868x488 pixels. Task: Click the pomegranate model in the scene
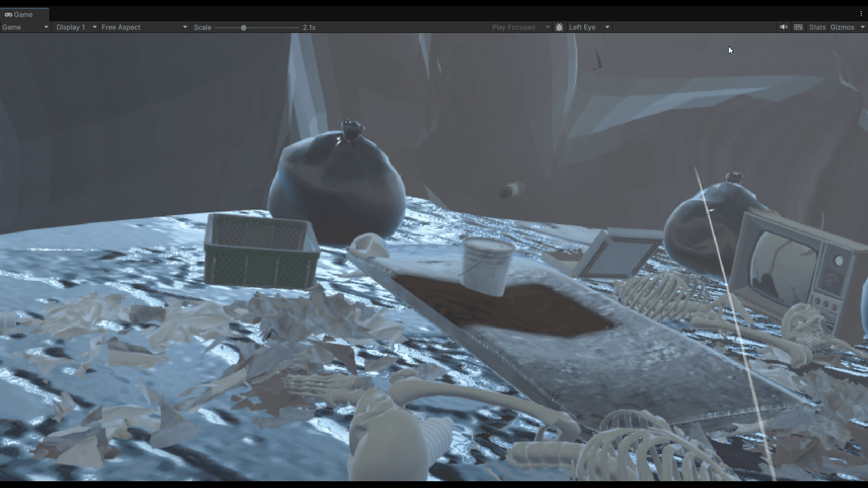[x=337, y=181]
